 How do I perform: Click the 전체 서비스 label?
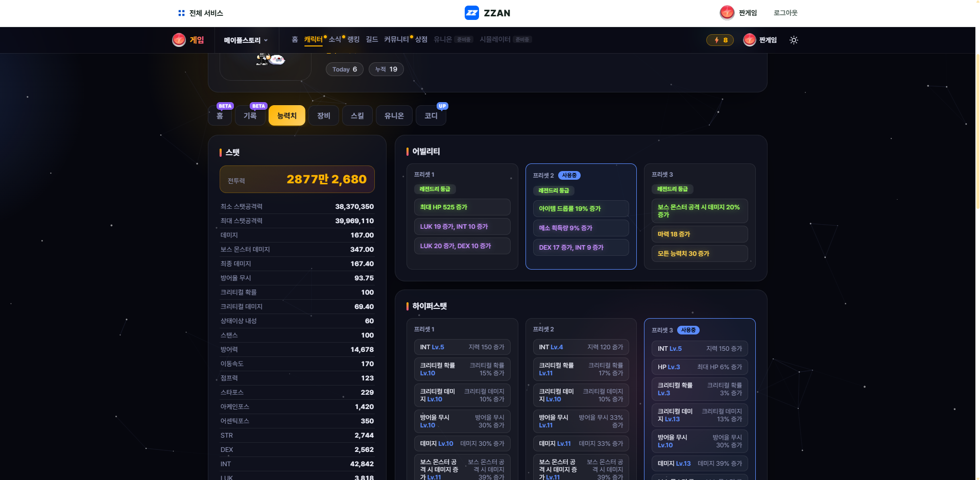pyautogui.click(x=206, y=13)
